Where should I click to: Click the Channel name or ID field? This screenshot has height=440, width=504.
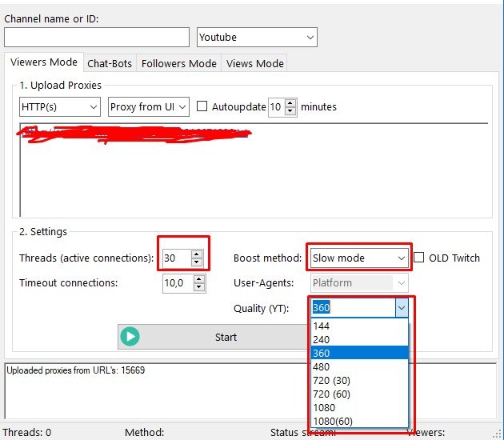click(x=97, y=38)
